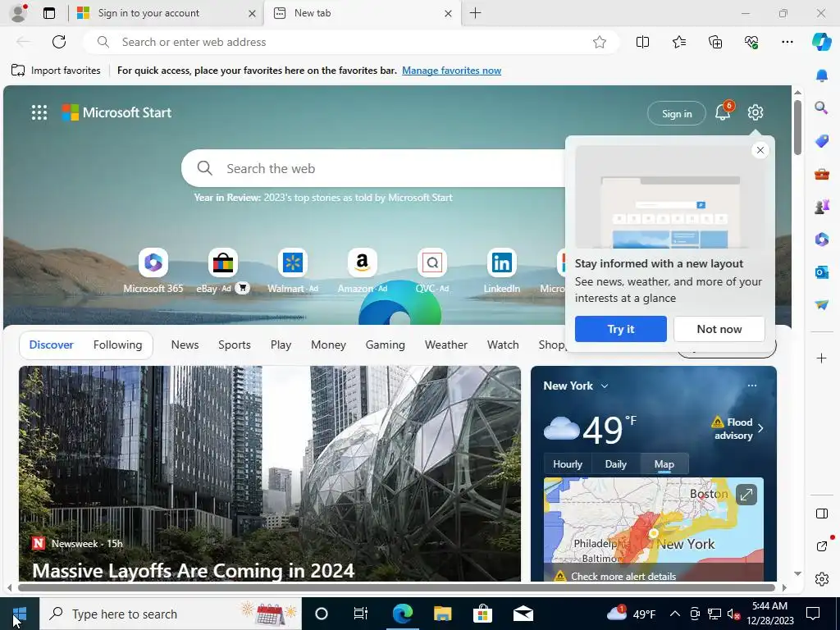Click the Search the web box

[x=375, y=168]
